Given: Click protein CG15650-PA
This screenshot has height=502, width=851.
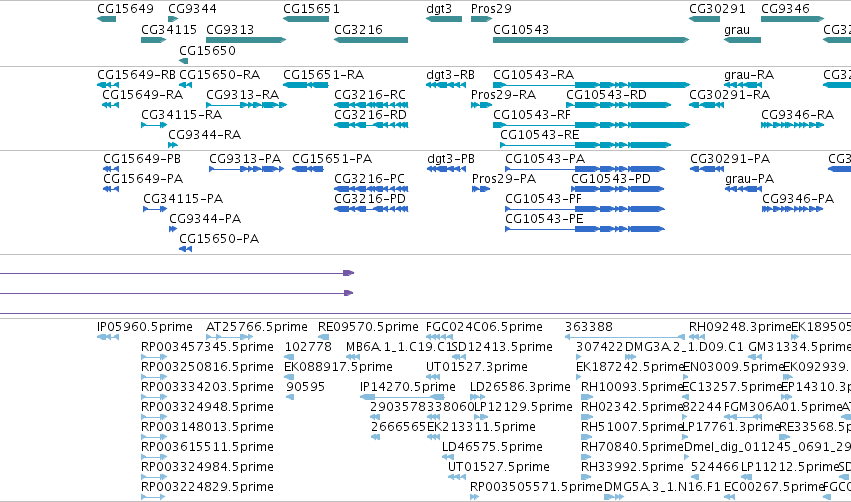Looking at the screenshot, I should [x=186, y=249].
